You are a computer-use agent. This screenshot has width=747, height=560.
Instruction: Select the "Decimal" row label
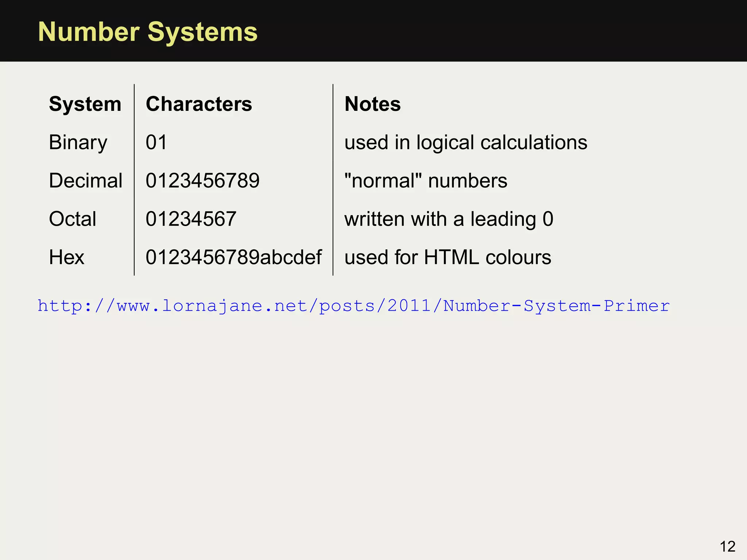click(x=86, y=180)
